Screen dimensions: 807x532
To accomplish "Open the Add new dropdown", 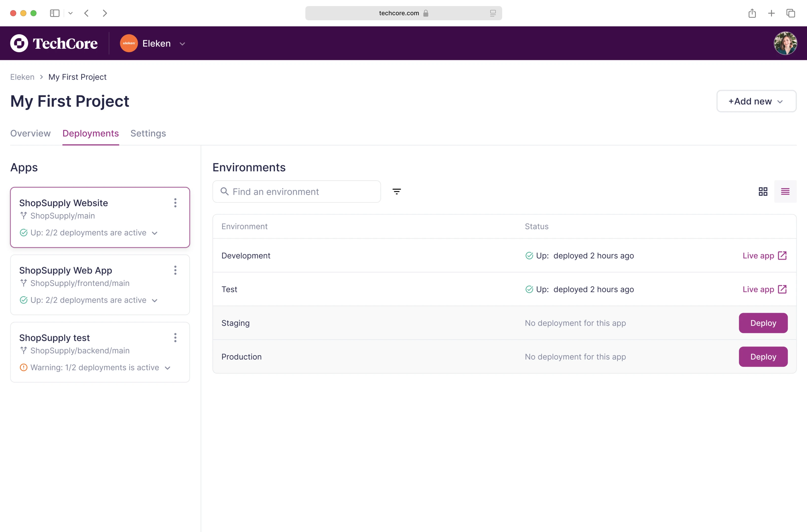I will pyautogui.click(x=756, y=101).
